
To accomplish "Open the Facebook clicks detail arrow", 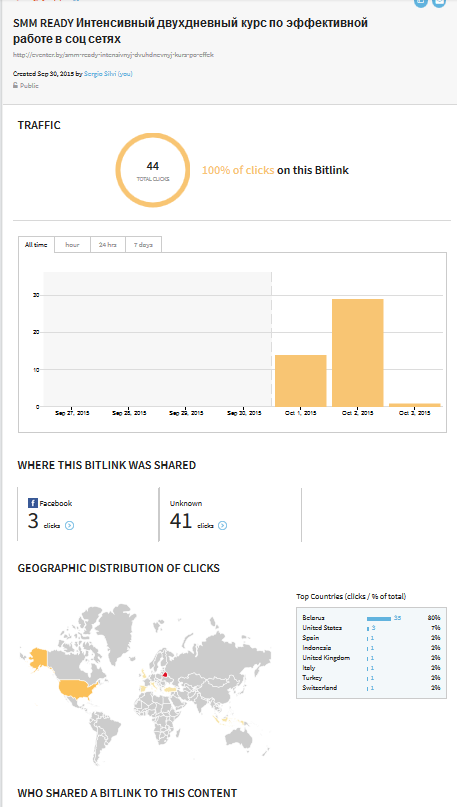I will (70, 525).
